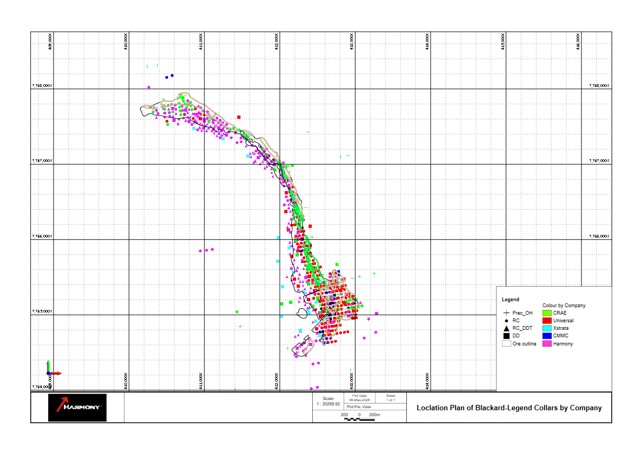
Task: Click the 200 m scale bar graphic
Action: point(360,417)
